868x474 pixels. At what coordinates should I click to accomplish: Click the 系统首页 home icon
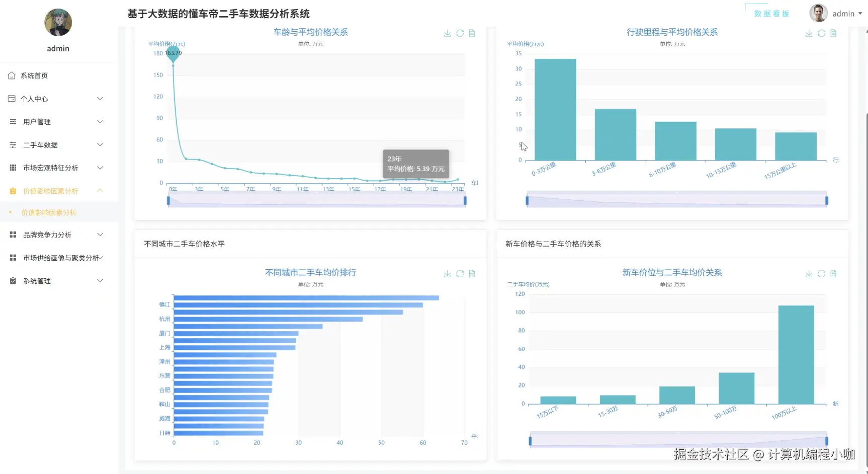pyautogui.click(x=12, y=75)
